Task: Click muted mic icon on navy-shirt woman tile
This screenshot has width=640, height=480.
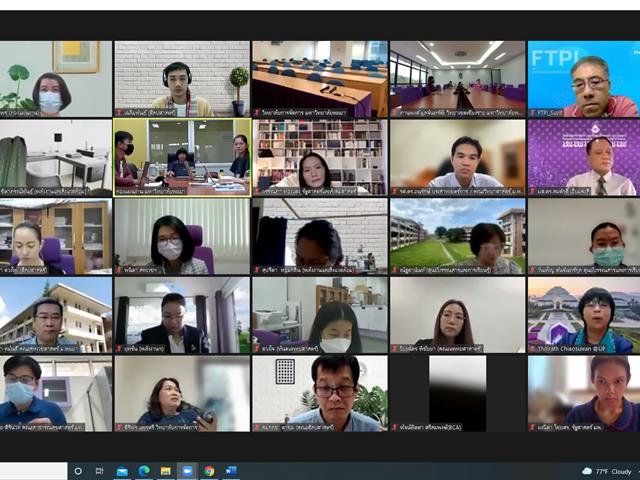Action: [533, 427]
